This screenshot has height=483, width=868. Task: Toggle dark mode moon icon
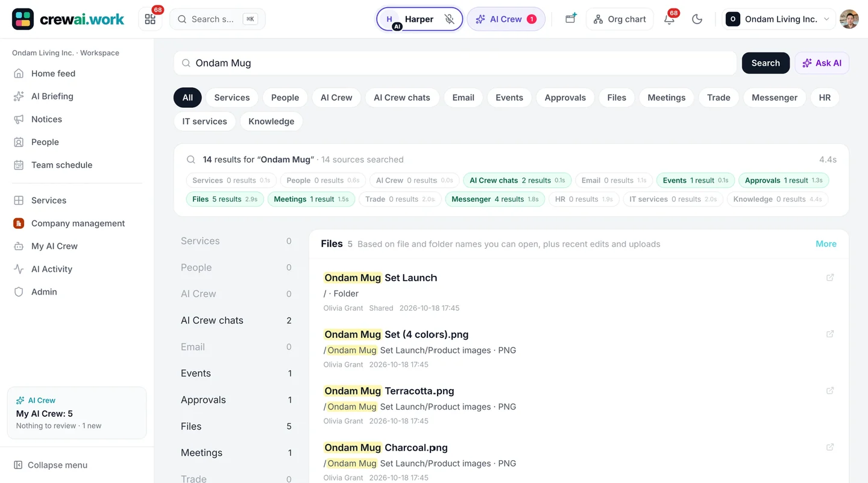697,19
